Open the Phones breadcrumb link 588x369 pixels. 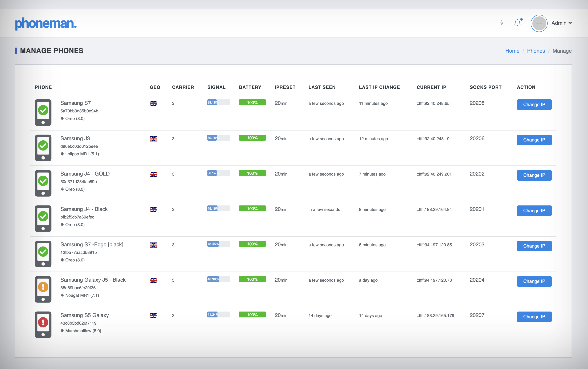[x=536, y=51]
